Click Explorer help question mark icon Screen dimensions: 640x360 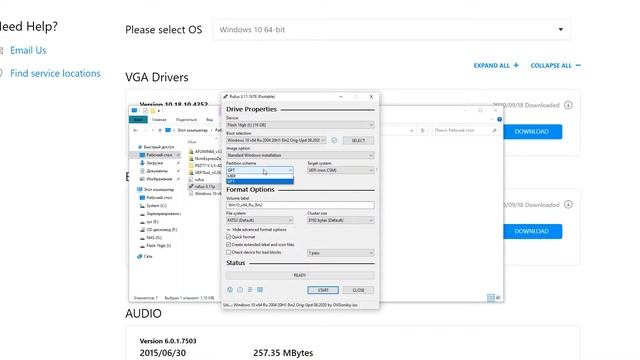point(500,119)
